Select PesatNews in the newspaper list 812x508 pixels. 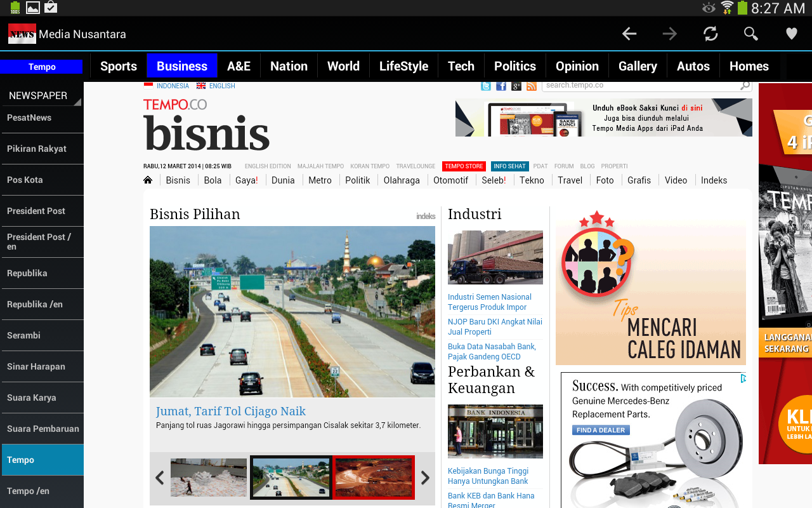coord(42,118)
